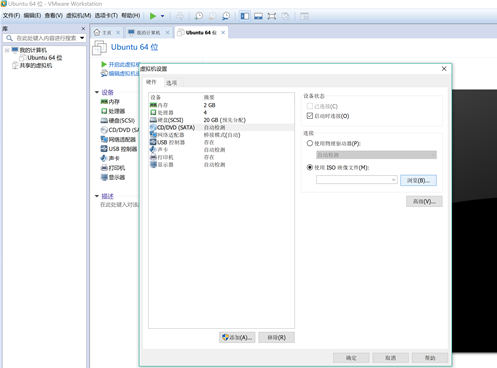This screenshot has height=368, width=497.
Task: Click the take snapshot clock icon
Action: point(199,16)
